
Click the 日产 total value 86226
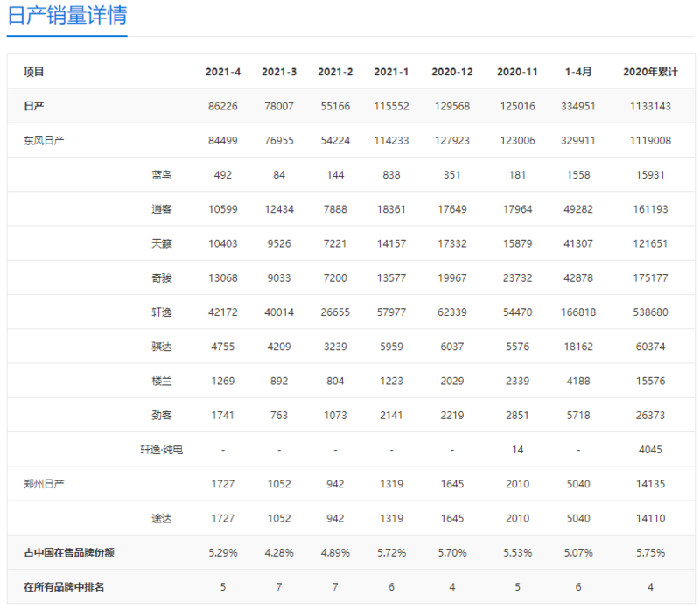pyautogui.click(x=223, y=106)
